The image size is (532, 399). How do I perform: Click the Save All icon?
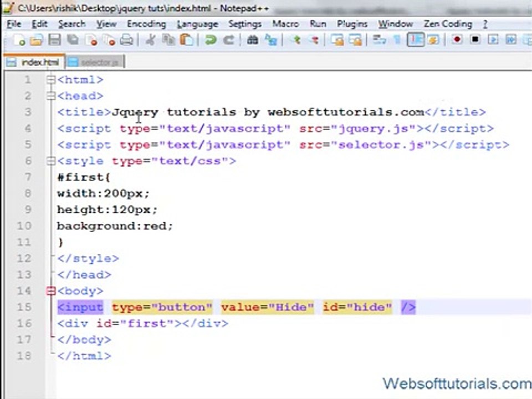coord(73,40)
